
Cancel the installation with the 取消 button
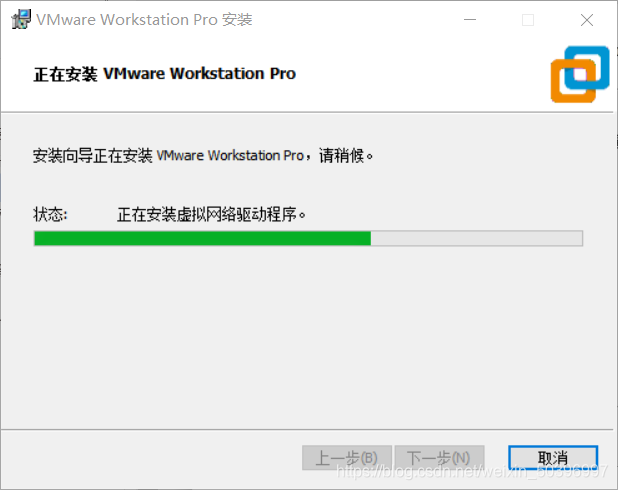[553, 458]
